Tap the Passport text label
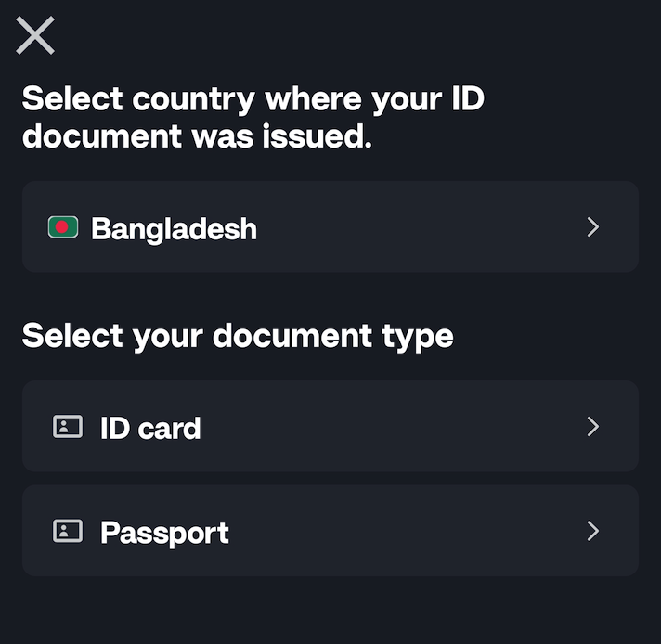Image resolution: width=661 pixels, height=644 pixels. point(164,534)
